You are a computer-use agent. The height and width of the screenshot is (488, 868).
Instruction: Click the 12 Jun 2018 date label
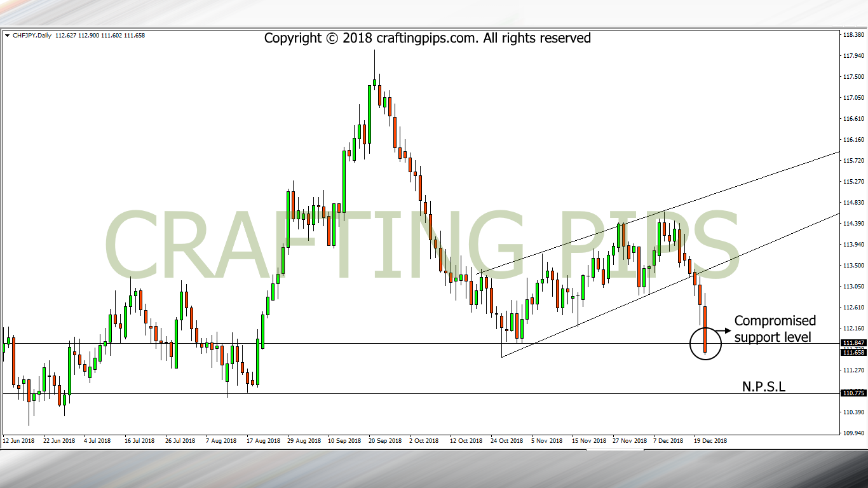pos(18,440)
